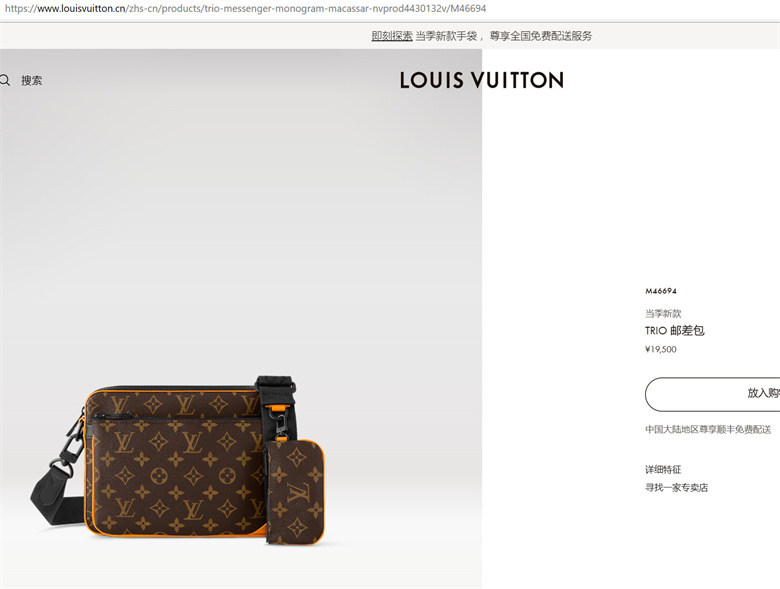Add to cart with 放入购物袋 button
780x589 pixels.
pos(712,394)
